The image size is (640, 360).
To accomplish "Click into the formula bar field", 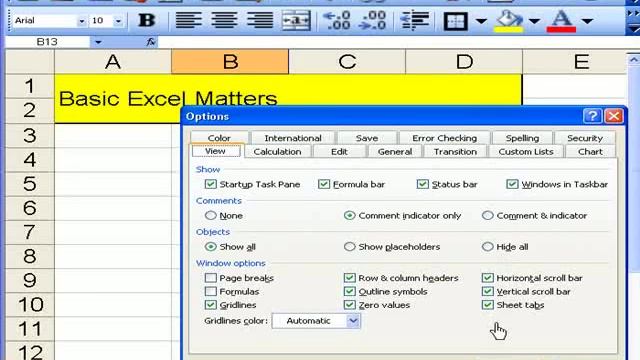I will [392, 42].
